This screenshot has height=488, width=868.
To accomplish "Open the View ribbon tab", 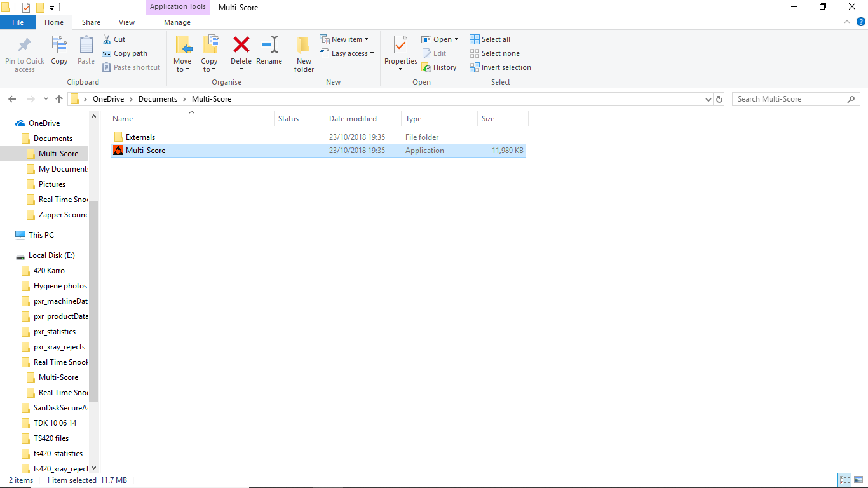I will (126, 22).
